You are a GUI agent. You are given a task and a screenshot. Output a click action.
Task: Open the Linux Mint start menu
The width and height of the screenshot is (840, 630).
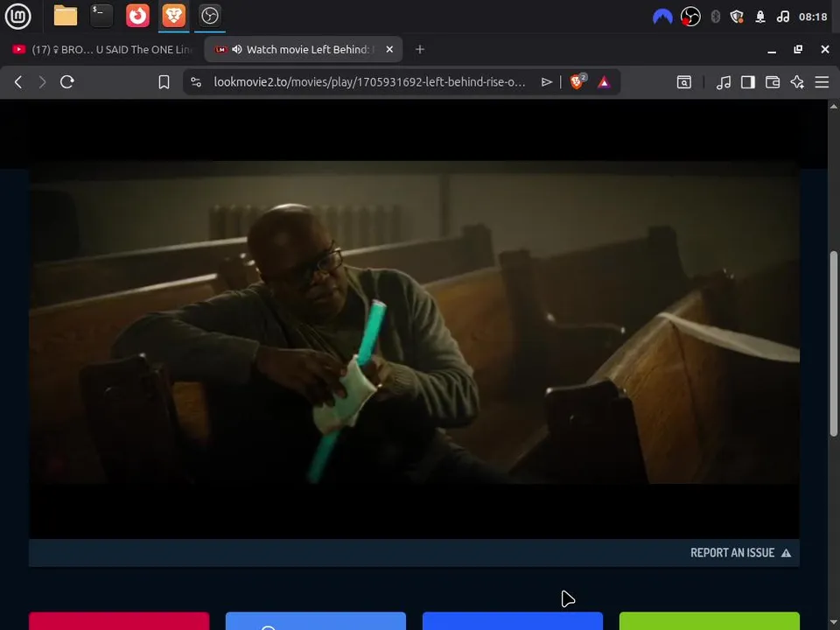tap(17, 16)
